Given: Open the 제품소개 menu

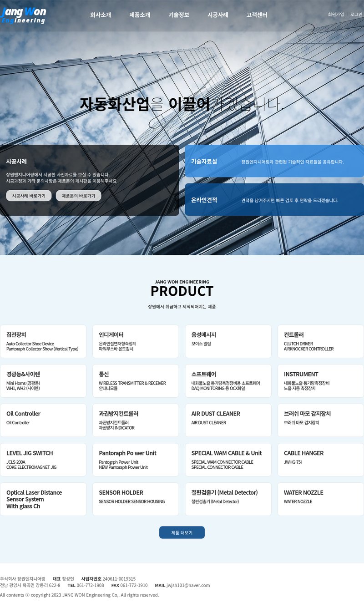Looking at the screenshot, I should (140, 15).
